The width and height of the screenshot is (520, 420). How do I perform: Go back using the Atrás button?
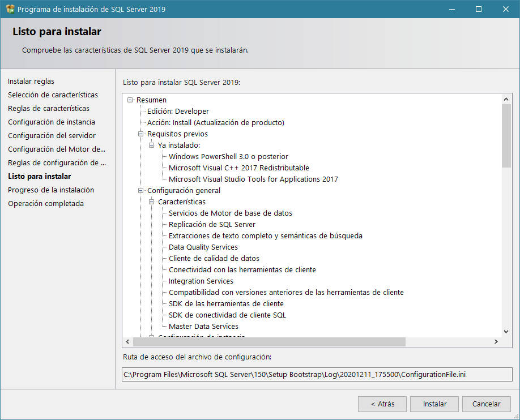382,404
